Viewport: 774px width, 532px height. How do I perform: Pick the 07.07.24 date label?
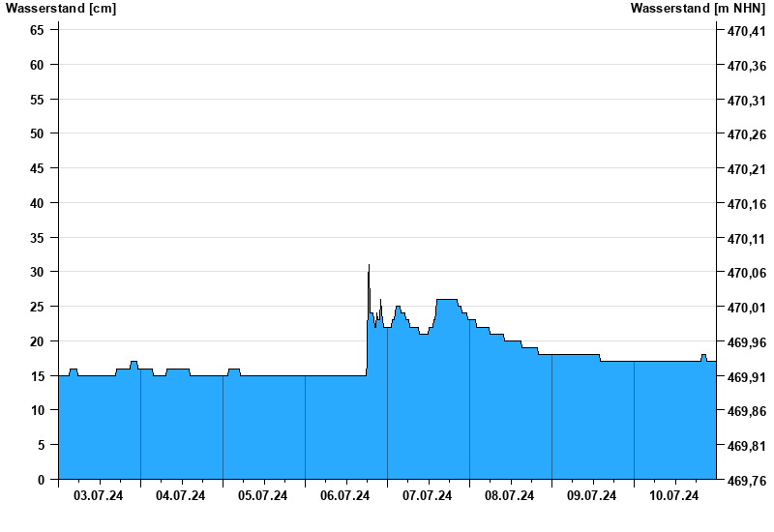click(x=427, y=495)
